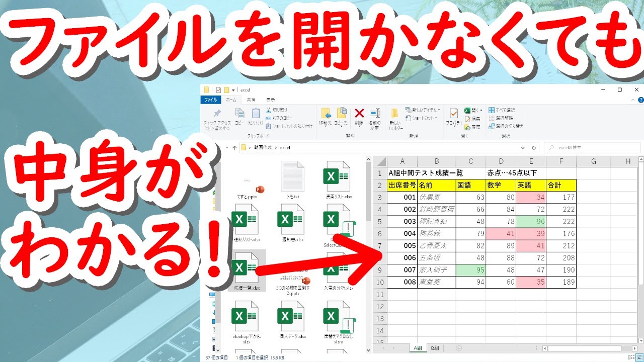Open the 共有 share ribbon tab
The width and height of the screenshot is (644, 362).
[x=252, y=100]
